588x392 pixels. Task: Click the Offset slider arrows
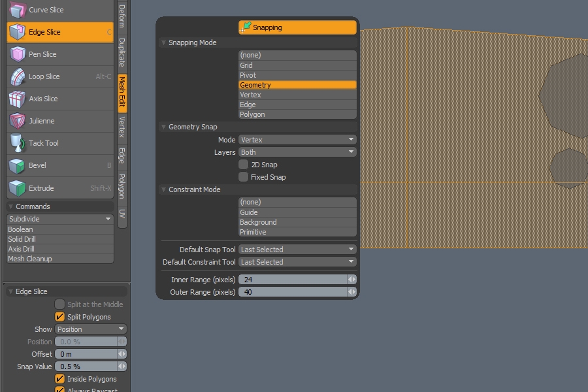pos(122,353)
